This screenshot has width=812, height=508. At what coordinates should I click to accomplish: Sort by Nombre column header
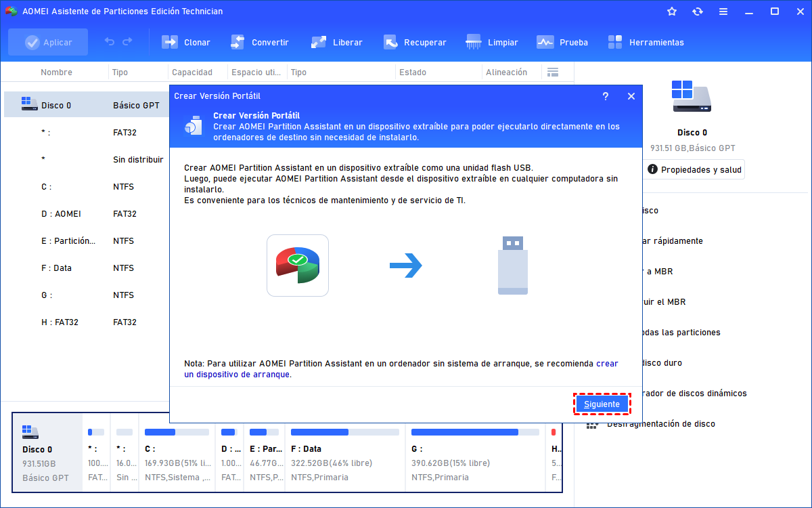[56, 72]
